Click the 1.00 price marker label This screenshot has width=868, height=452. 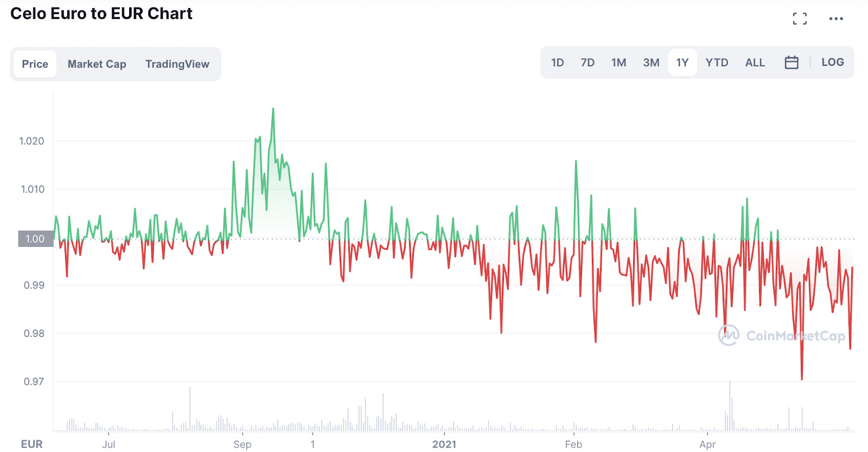pos(35,239)
